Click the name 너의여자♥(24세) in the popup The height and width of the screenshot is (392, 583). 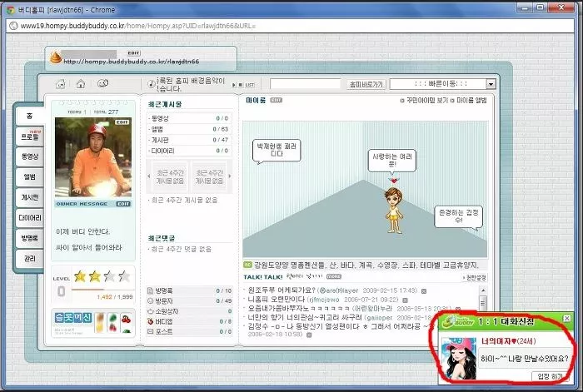coord(508,341)
